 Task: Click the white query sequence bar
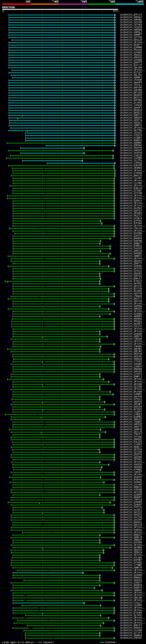click(60, 9)
